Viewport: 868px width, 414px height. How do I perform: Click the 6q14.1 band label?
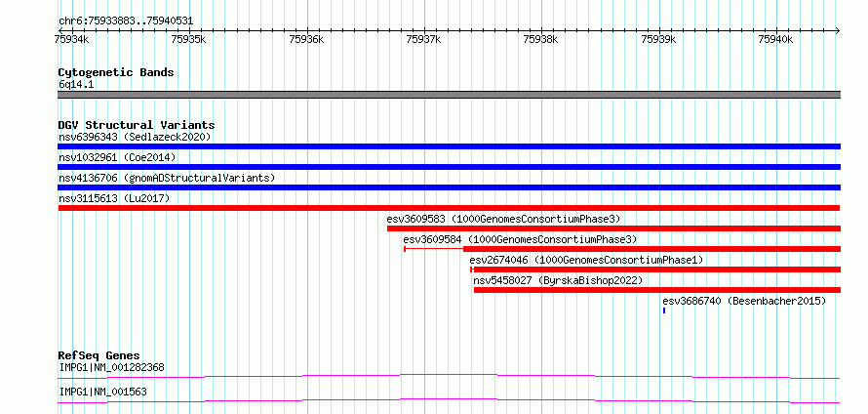tap(75, 85)
